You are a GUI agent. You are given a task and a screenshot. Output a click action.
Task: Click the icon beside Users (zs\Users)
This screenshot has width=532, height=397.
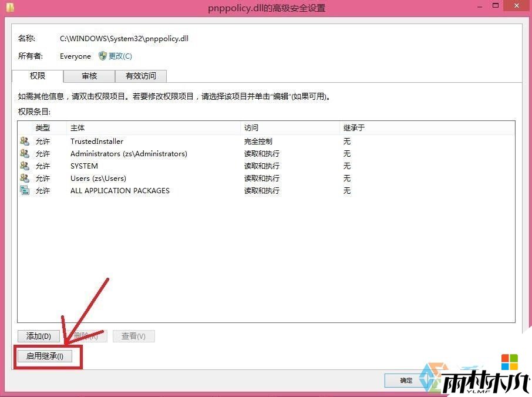24,178
